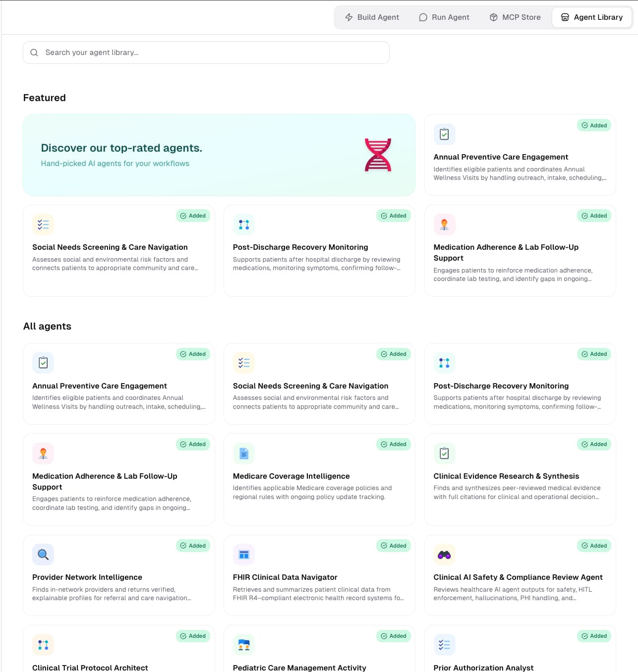
Task: Click the featured Annual Preventive Care clipboard icon
Action: [444, 134]
